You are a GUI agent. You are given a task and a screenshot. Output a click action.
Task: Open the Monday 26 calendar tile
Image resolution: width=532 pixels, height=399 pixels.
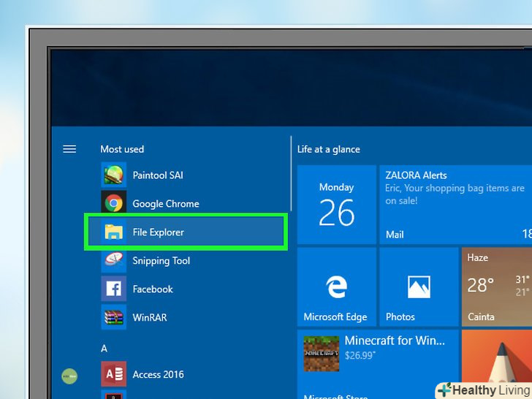(337, 205)
